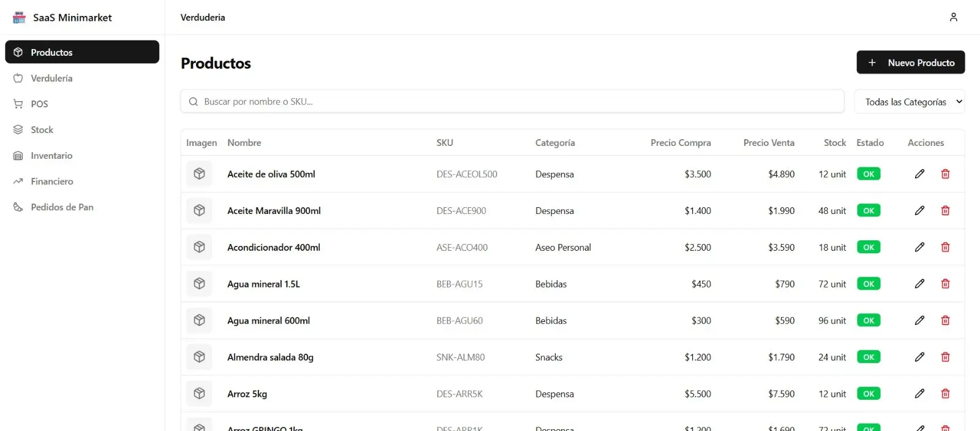The image size is (980, 431).
Task: Click image placeholder for Agua mineral 1.5L
Action: 199,284
